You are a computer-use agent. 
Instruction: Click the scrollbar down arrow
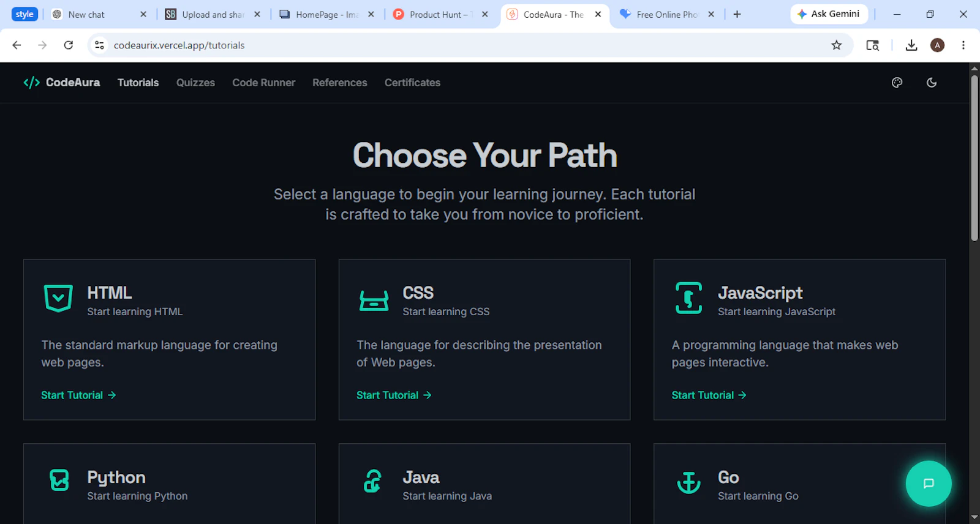[x=974, y=518]
